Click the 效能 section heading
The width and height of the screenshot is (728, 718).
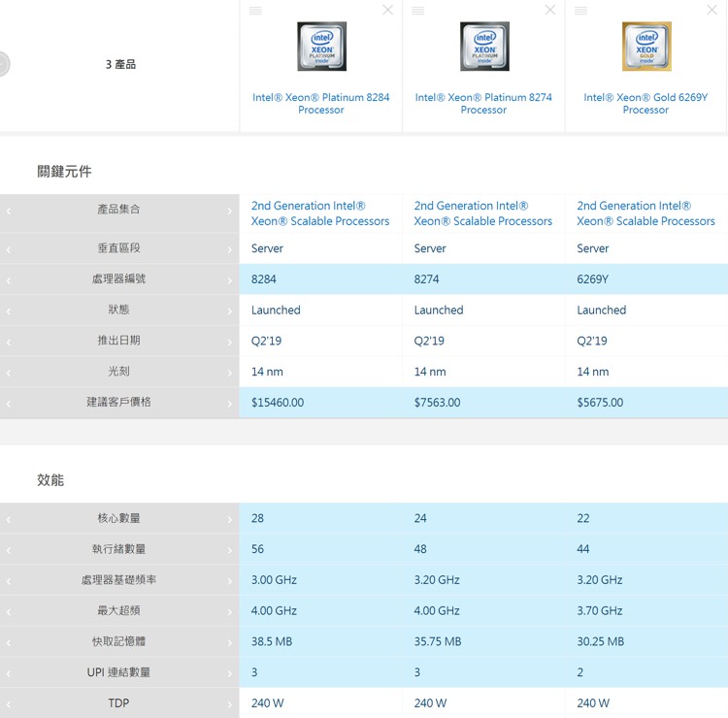pos(50,480)
